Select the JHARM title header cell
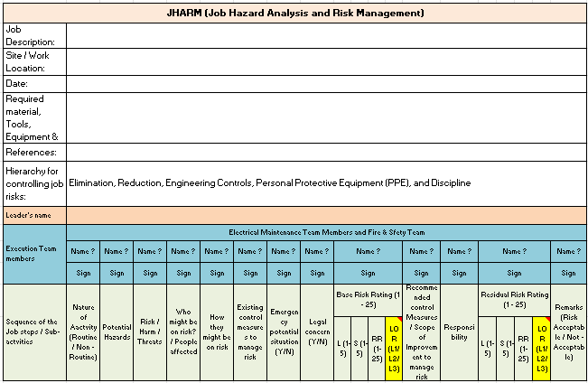 coord(294,14)
